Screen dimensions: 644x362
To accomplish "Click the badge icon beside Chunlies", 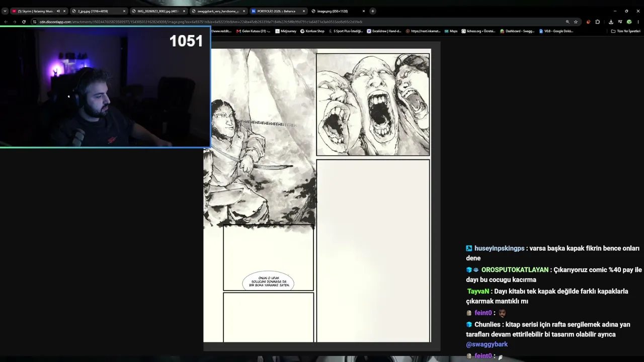I will (469, 325).
